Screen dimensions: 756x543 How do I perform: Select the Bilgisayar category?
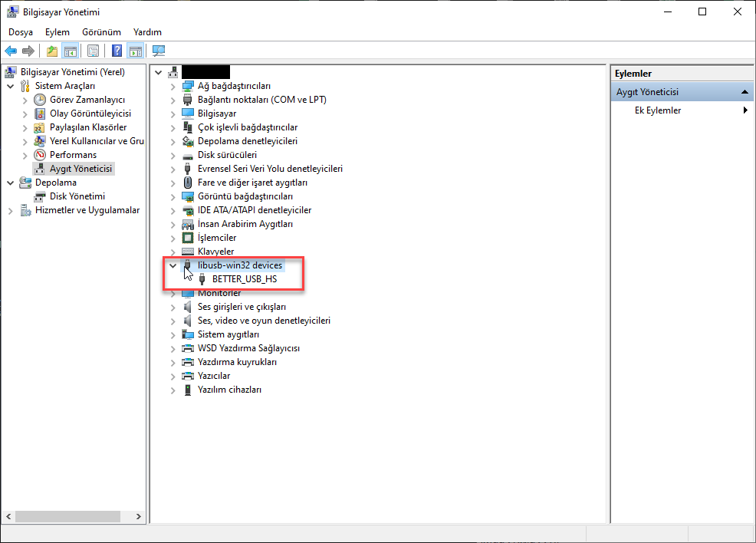217,114
